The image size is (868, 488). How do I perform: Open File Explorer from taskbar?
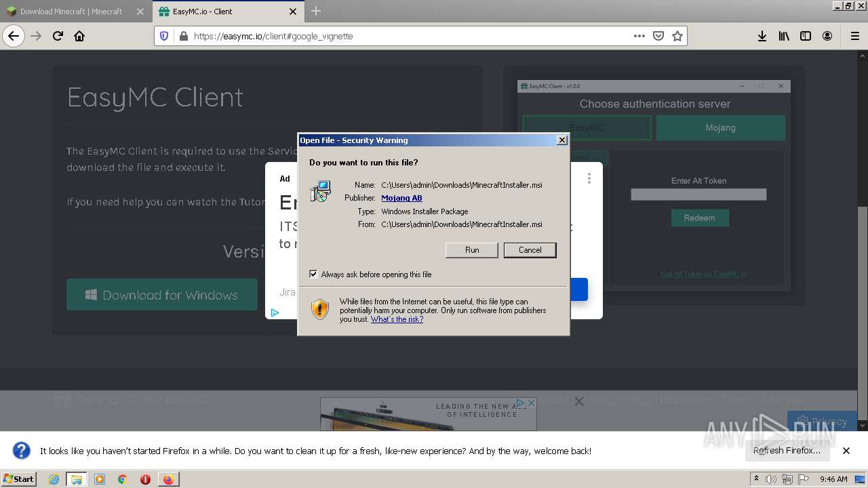pos(77,479)
